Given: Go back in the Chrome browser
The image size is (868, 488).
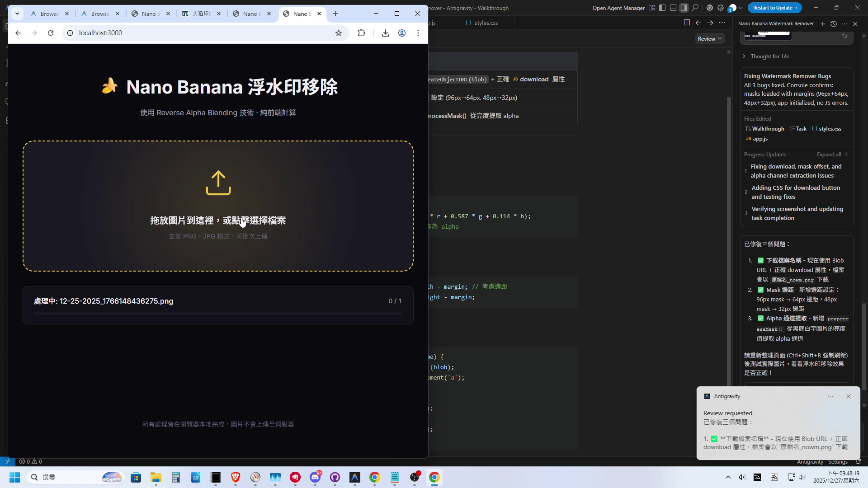Looking at the screenshot, I should click(x=18, y=33).
